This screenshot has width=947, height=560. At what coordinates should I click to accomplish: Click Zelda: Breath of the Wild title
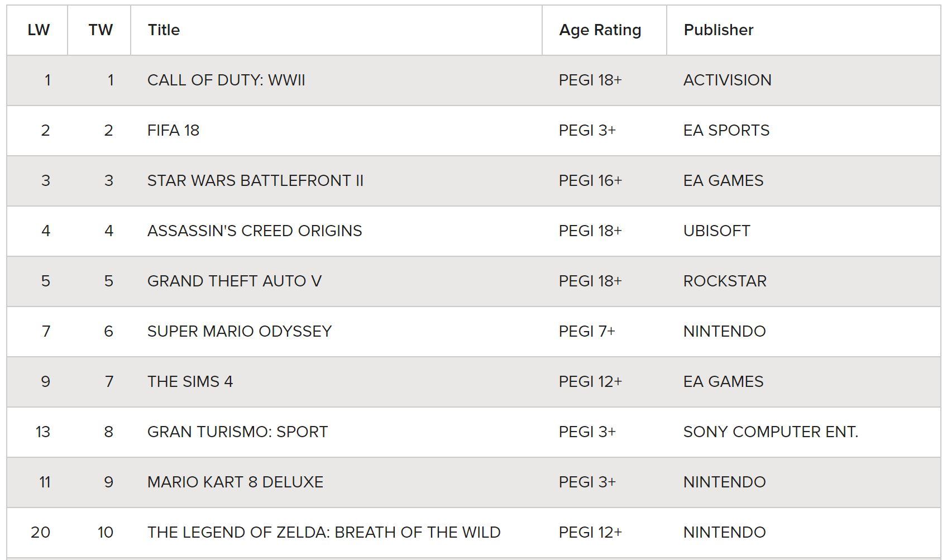324,533
